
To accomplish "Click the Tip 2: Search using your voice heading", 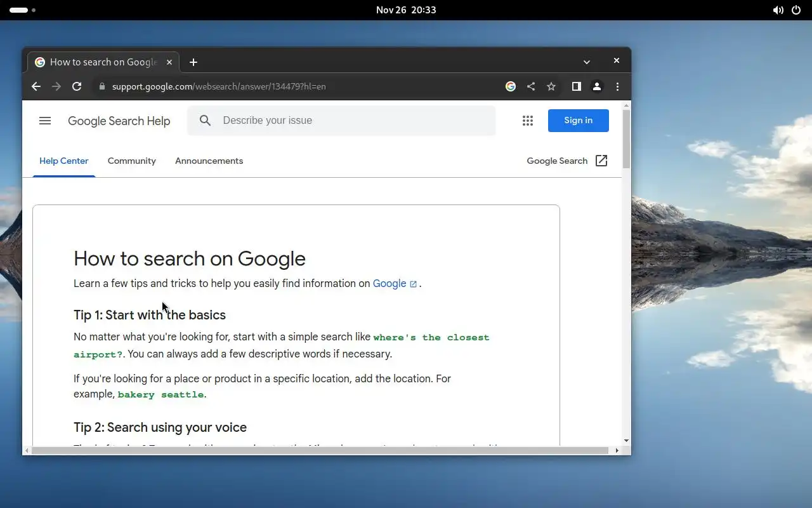I will (x=160, y=427).
